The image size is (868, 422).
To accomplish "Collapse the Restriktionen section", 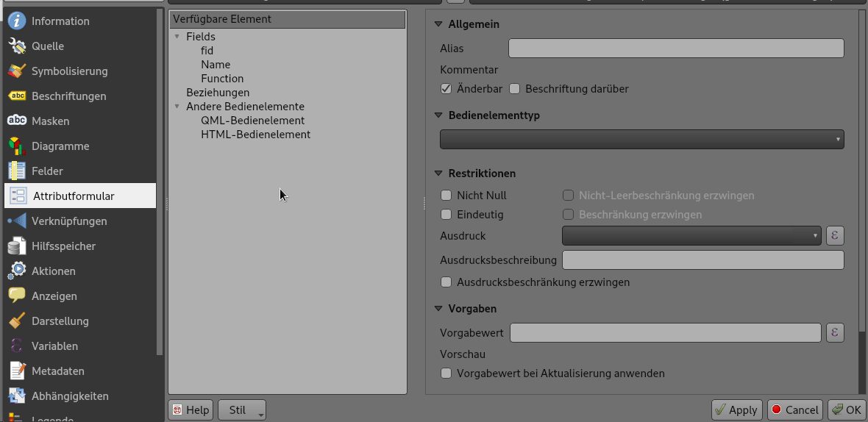I will [439, 174].
